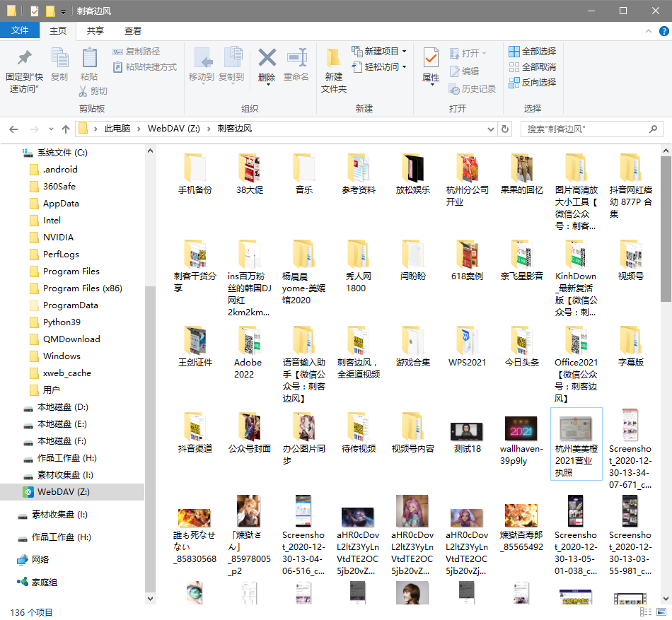
Task: Click the Help question mark icon
Action: tap(664, 31)
